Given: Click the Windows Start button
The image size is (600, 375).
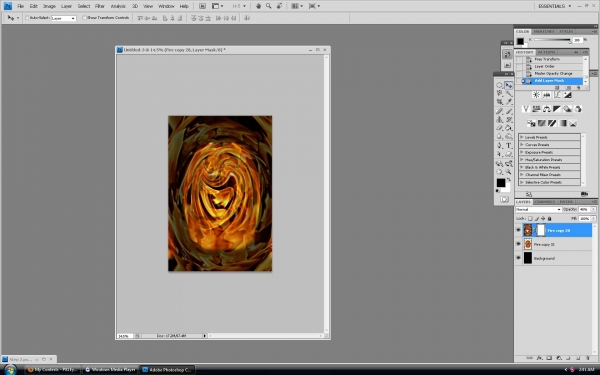Looking at the screenshot, I should (x=10, y=370).
